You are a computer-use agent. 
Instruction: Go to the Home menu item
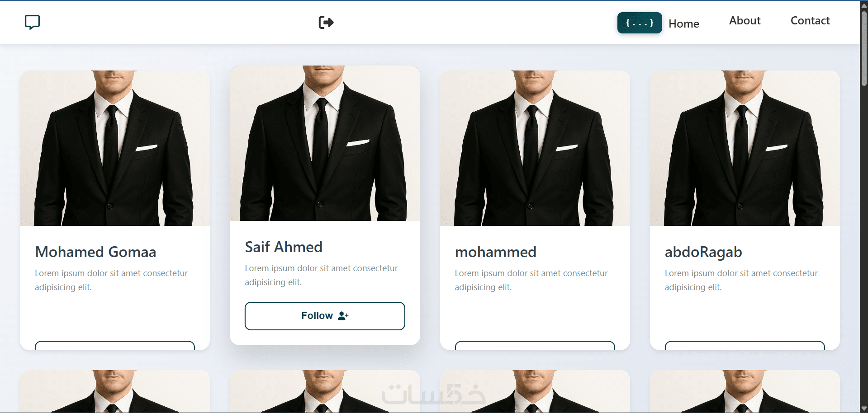(x=683, y=23)
